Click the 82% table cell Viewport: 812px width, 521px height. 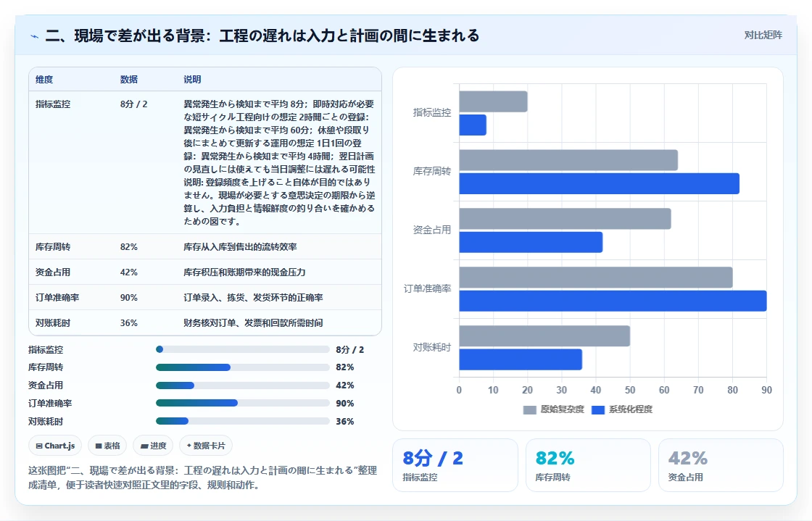pos(129,247)
